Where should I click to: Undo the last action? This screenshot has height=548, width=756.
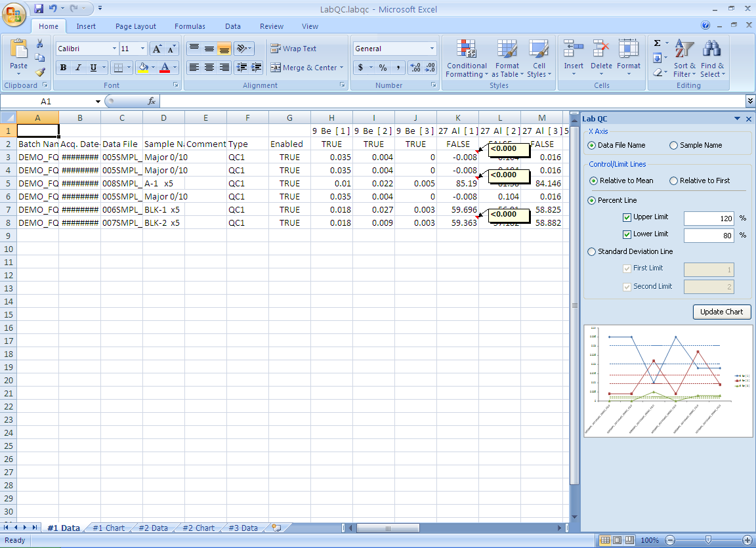coord(52,8)
